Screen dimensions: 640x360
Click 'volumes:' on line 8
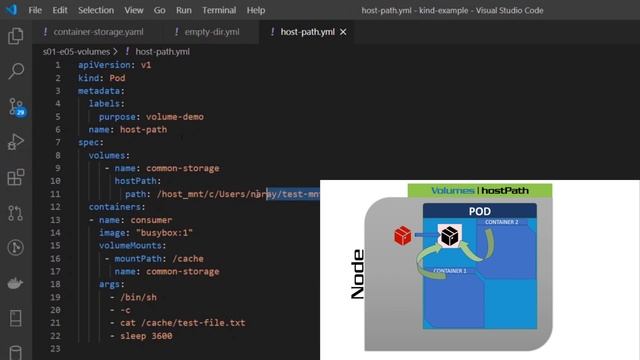pyautogui.click(x=109, y=156)
